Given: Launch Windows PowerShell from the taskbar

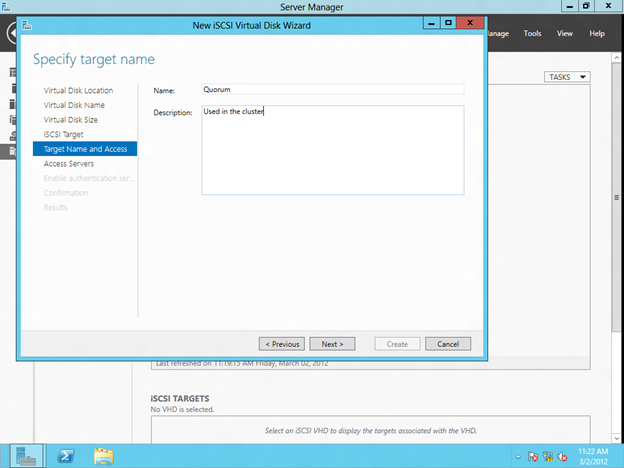Looking at the screenshot, I should pos(67,456).
